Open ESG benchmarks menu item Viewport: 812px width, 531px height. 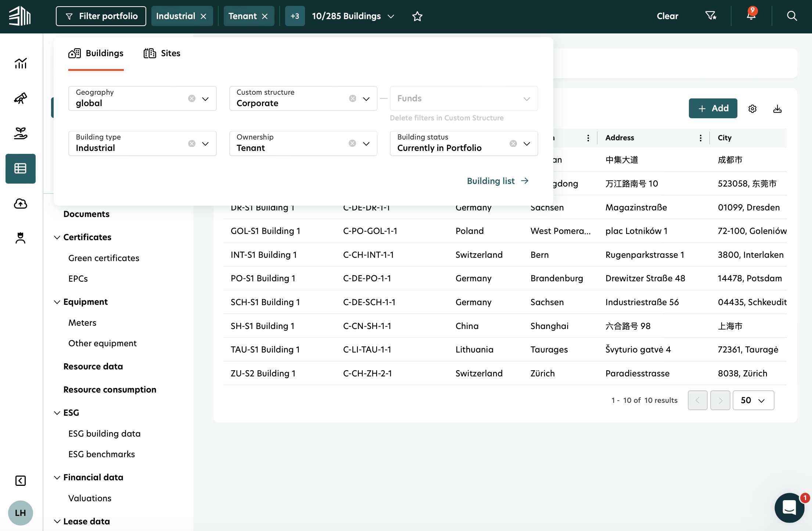tap(101, 454)
